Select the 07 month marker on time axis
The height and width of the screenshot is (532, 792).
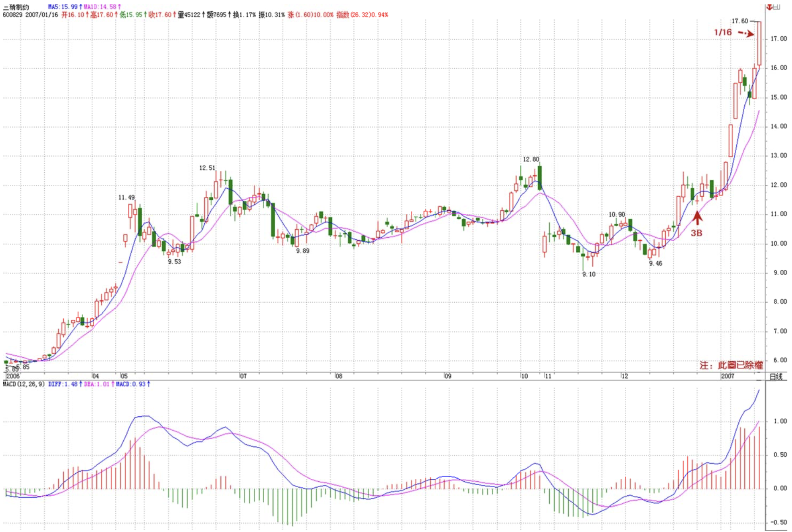(243, 376)
